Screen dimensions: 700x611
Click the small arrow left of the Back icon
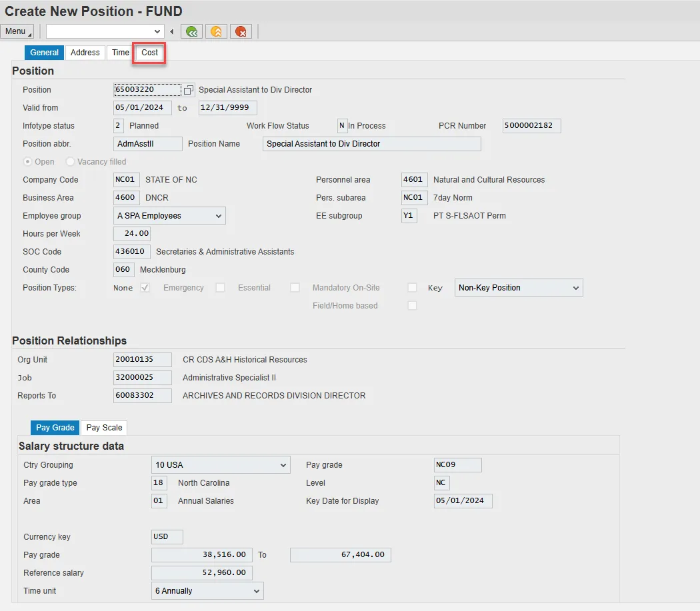tap(172, 31)
